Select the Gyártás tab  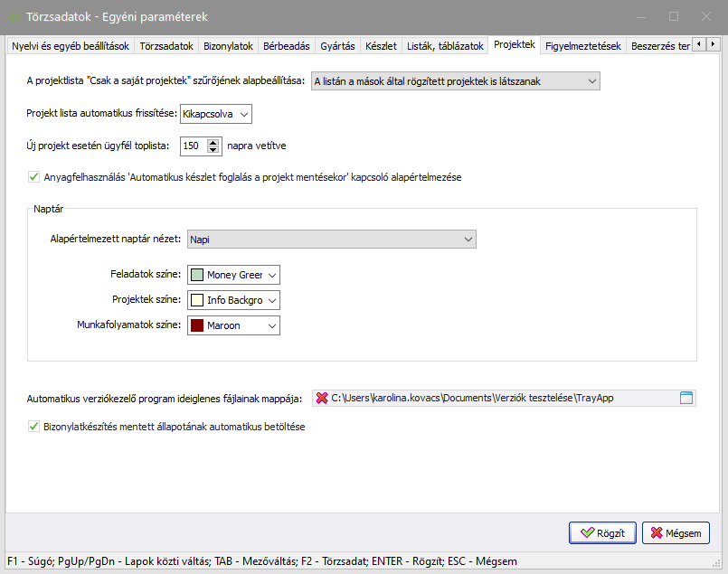click(x=336, y=45)
